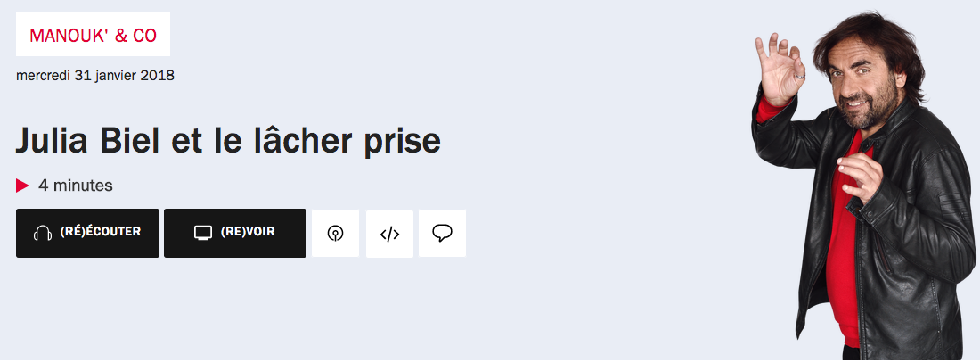This screenshot has height=363, width=980.
Task: Click the mercredi 31 janvier 2018 date
Action: (x=95, y=76)
